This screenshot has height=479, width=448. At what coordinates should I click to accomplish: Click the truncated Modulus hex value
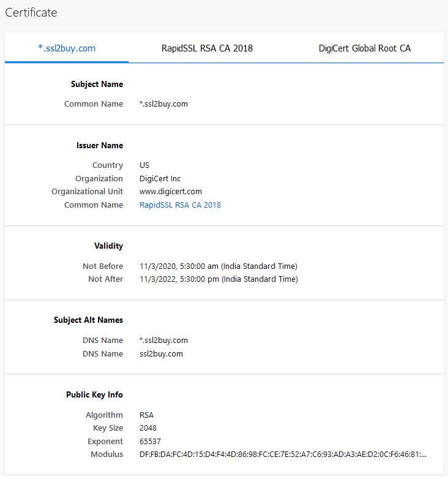283,454
